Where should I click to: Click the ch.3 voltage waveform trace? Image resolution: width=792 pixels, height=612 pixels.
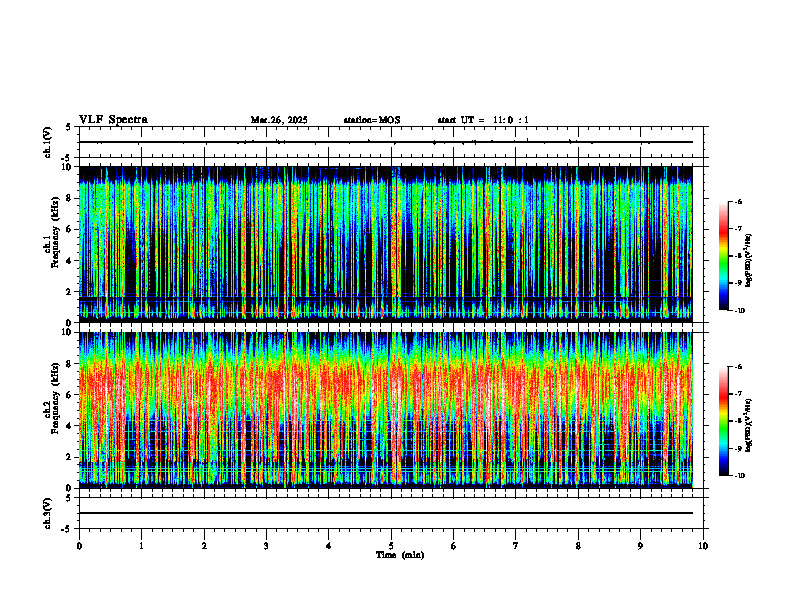tap(386, 513)
